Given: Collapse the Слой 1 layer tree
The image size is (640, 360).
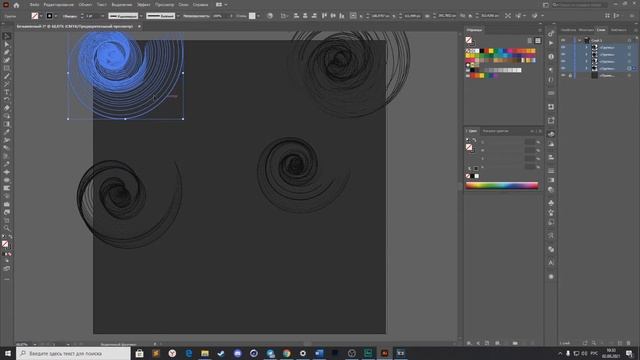Looking at the screenshot, I should (x=579, y=40).
